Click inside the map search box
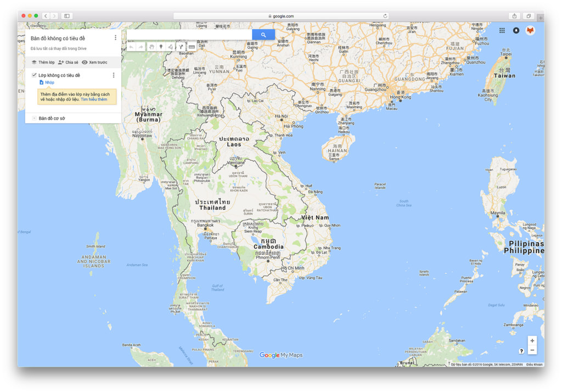 click(x=189, y=35)
